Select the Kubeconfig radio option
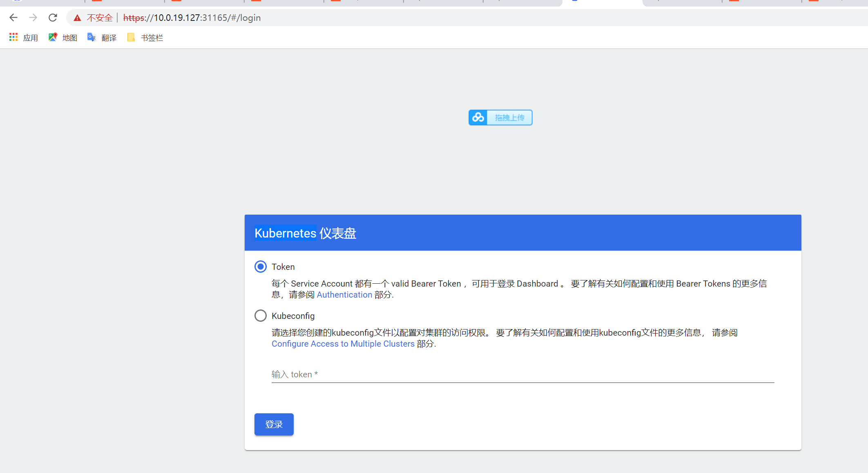Screen dimensions: 868x473 tap(261, 316)
